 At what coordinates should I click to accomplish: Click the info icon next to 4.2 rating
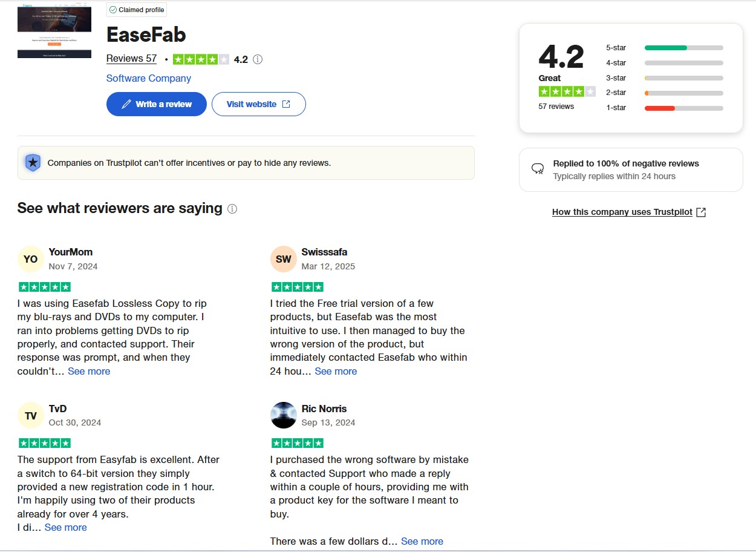point(258,59)
